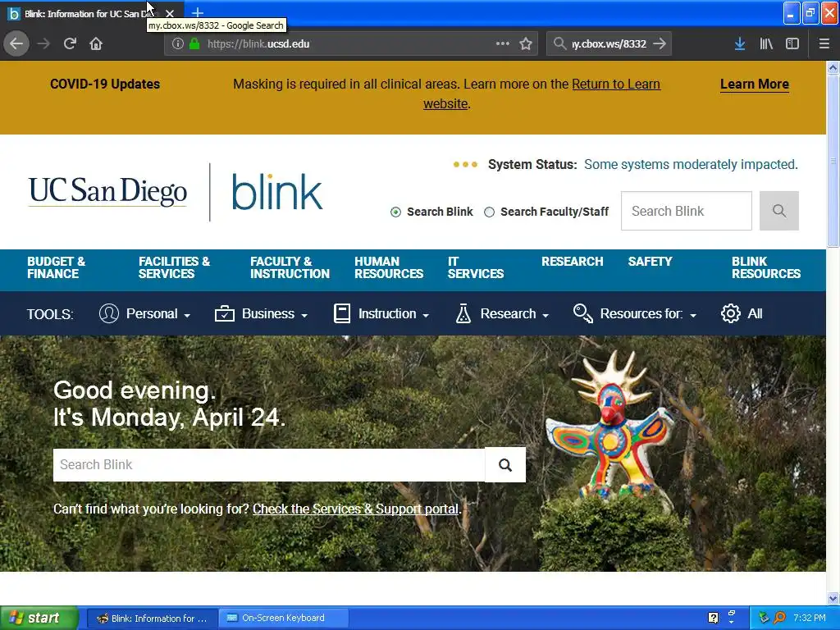Click the gray header search button
The image size is (840, 630).
coord(779,211)
